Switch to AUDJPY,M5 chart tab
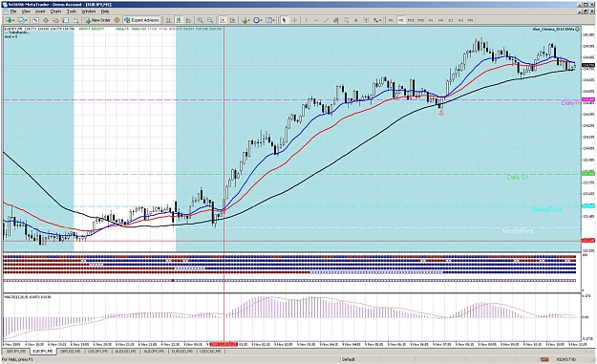 pyautogui.click(x=154, y=352)
